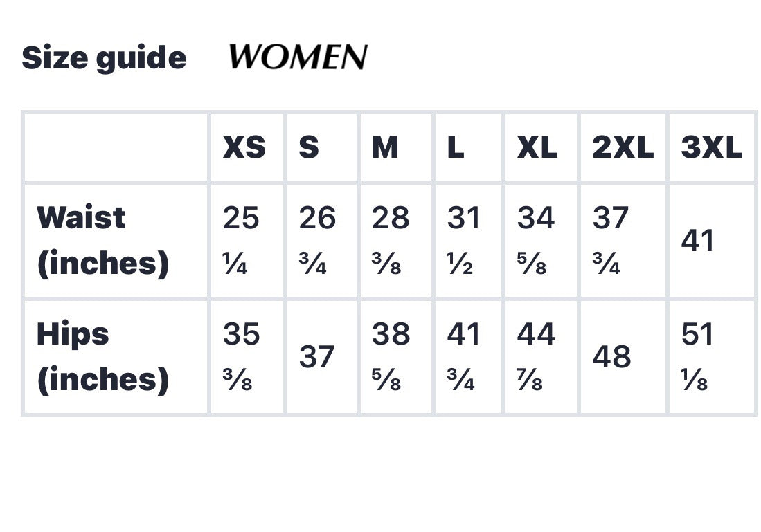Image resolution: width=761 pixels, height=532 pixels.
Task: Click the Waist (inches) row label
Action: point(102,240)
